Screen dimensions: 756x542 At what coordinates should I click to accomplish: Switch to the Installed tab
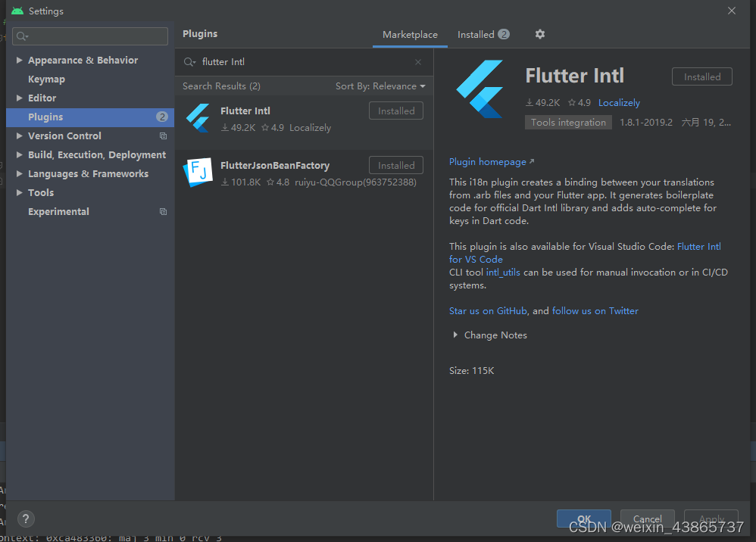(478, 34)
